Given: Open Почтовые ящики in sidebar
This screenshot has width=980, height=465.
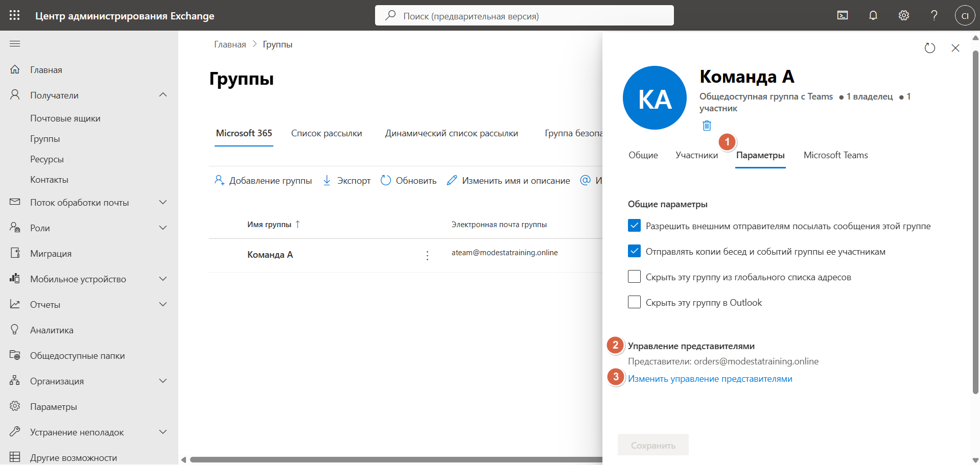Looking at the screenshot, I should (x=65, y=118).
